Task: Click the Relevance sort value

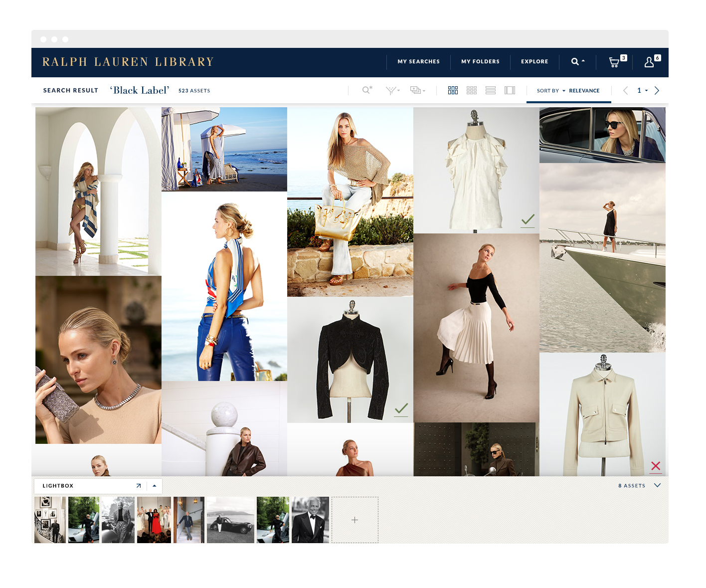Action: tap(584, 91)
